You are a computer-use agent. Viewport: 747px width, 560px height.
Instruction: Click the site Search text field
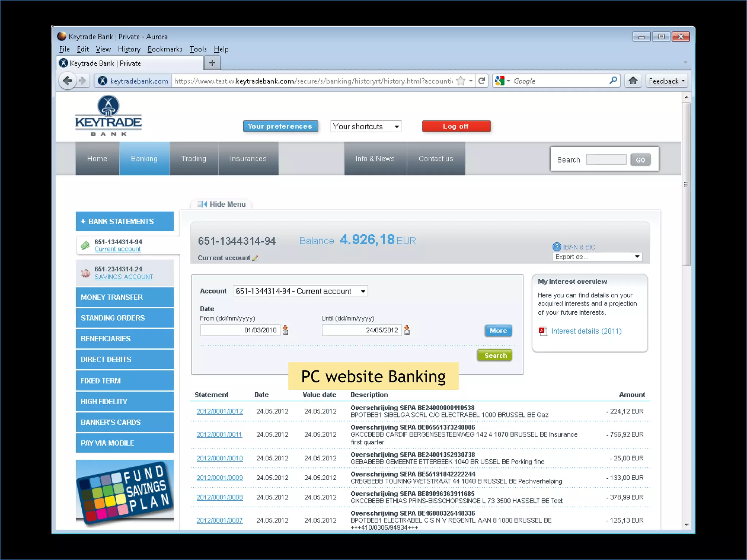point(606,159)
